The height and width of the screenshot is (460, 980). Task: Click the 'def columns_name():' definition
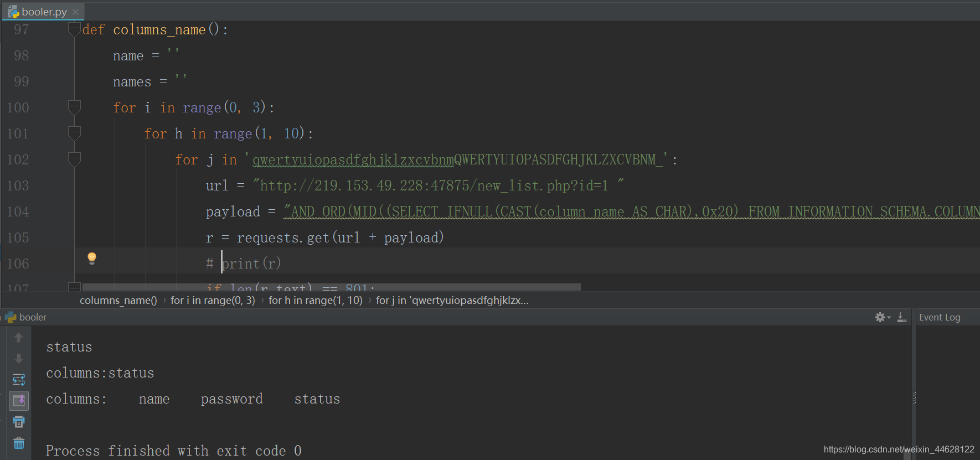155,29
